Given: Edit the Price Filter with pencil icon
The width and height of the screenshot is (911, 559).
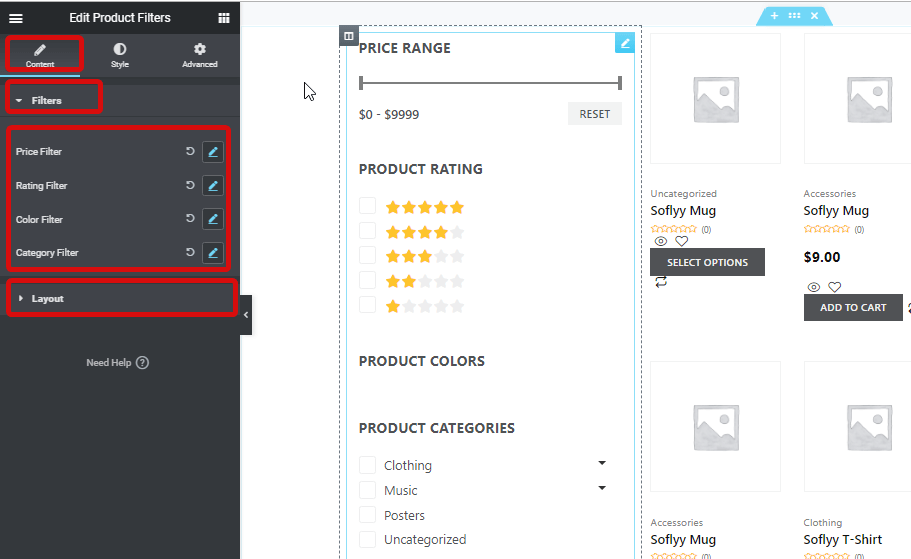Looking at the screenshot, I should point(213,152).
